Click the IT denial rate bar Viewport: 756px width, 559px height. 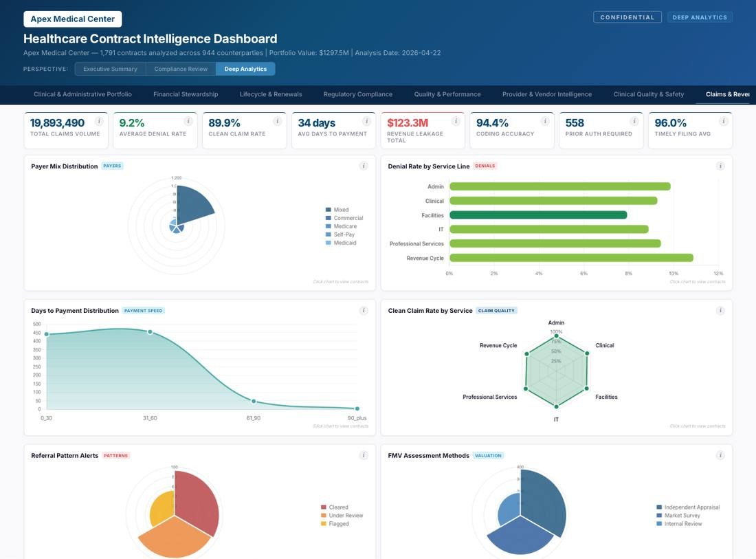tap(548, 229)
